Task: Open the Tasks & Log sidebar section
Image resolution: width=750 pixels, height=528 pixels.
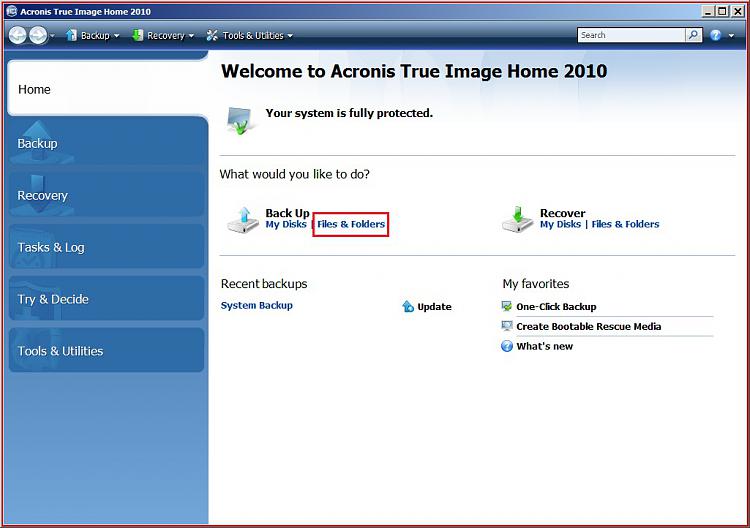Action: coord(106,247)
